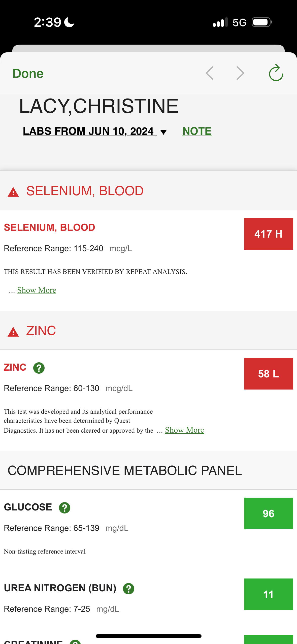
Task: Open help icon next to GLUCOSE
Action: (x=64, y=508)
